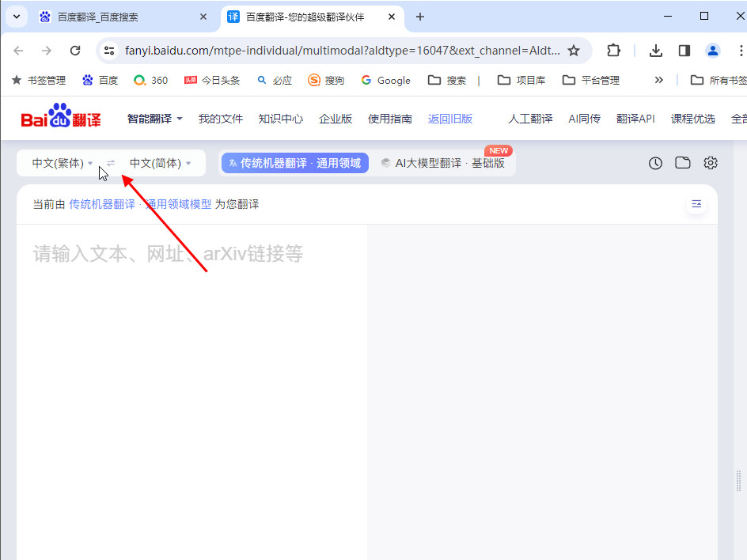Click the address bar URL
Image resolution: width=747 pixels, height=560 pixels.
342,51
